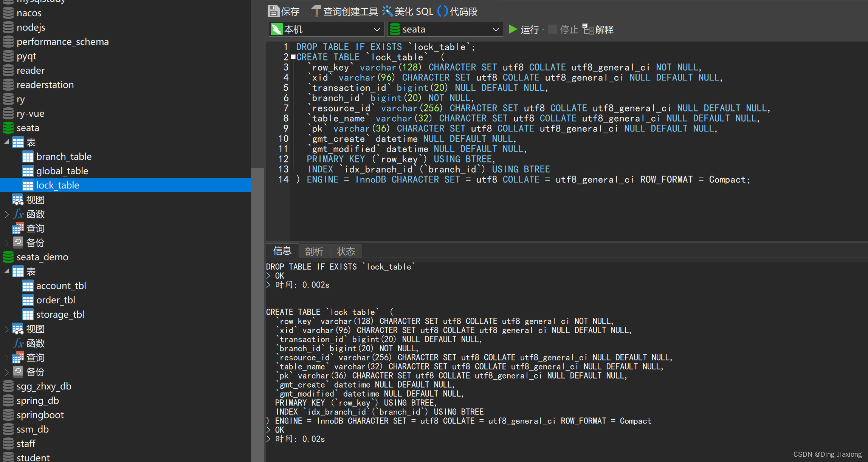The image size is (868, 462).
Task: Collapse CREATE TABLE code fold on line 2
Action: click(x=293, y=57)
